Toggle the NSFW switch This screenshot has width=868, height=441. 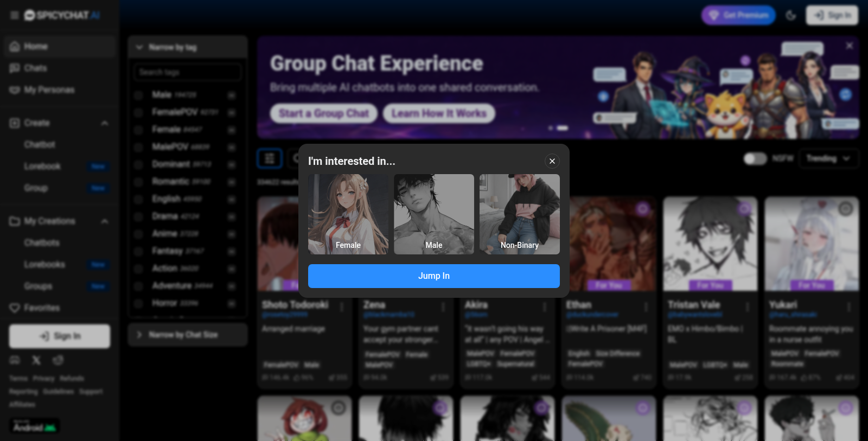[x=755, y=158]
